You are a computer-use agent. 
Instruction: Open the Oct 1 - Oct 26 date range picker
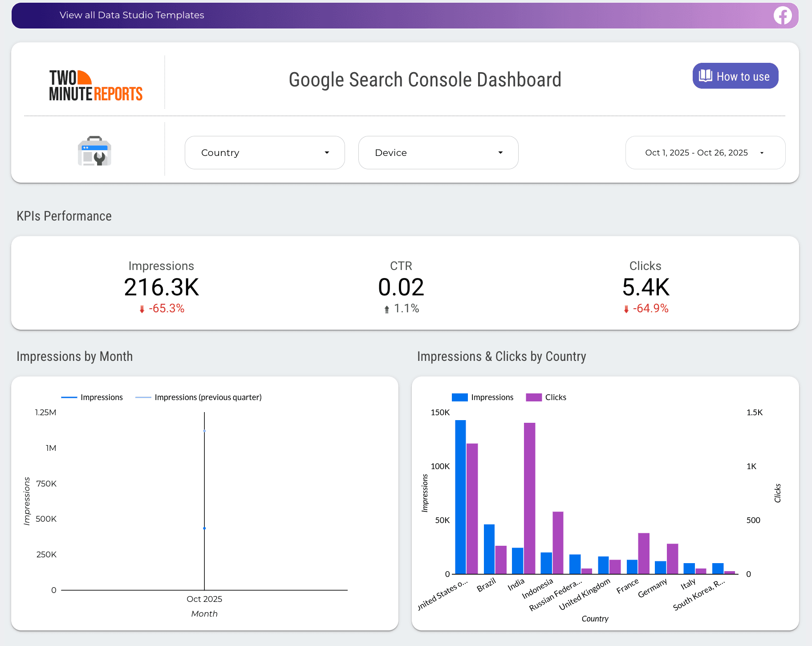705,152
